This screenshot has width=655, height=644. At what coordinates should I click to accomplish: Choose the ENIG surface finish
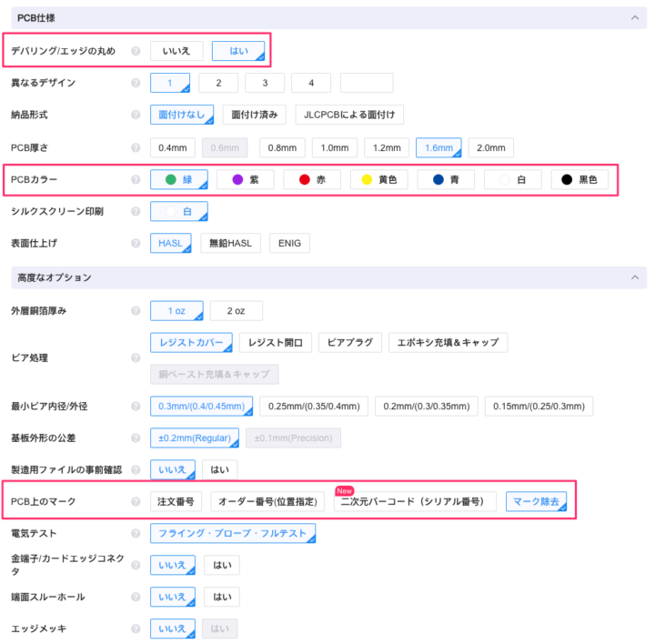(288, 243)
